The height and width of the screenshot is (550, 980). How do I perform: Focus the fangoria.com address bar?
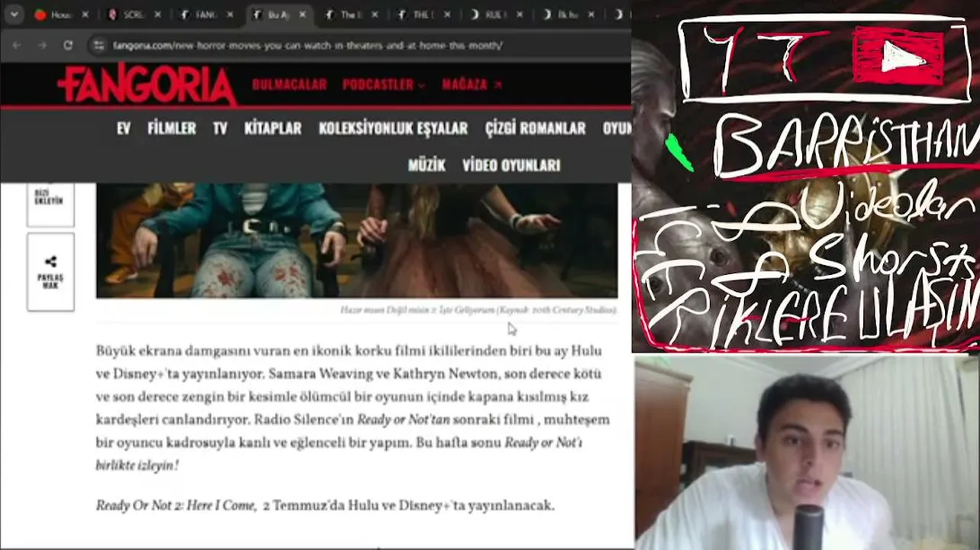pos(308,45)
